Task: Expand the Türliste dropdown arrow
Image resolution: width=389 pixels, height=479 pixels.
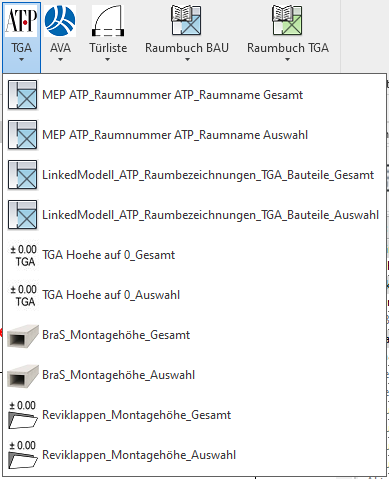Action: click(107, 60)
